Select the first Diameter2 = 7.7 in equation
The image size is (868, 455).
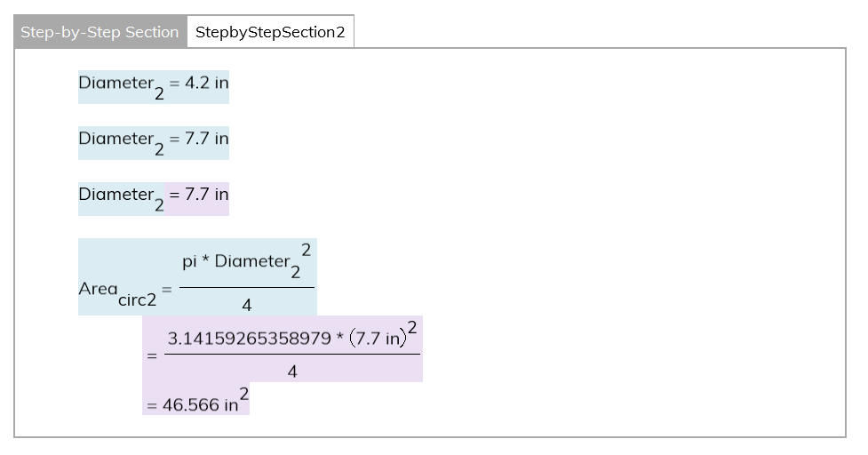(x=153, y=142)
